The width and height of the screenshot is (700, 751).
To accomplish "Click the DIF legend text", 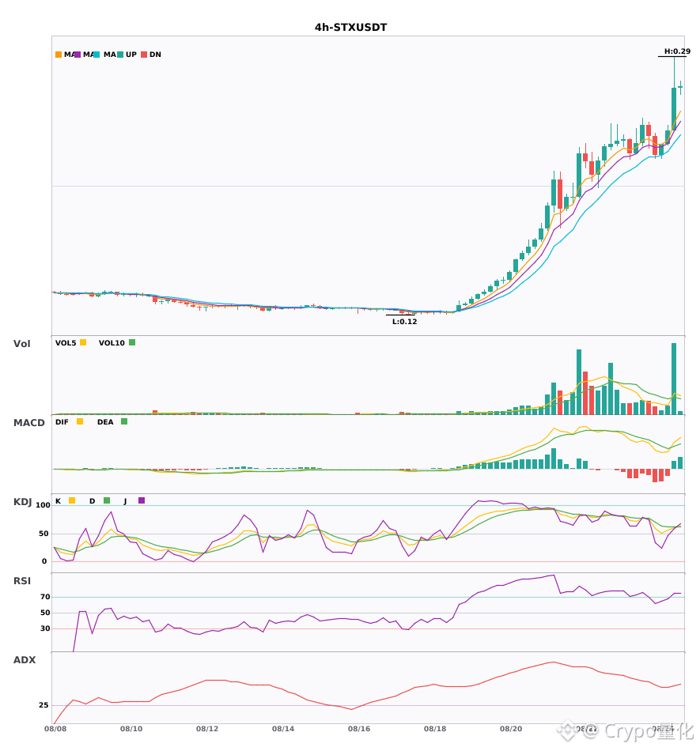I will [62, 422].
